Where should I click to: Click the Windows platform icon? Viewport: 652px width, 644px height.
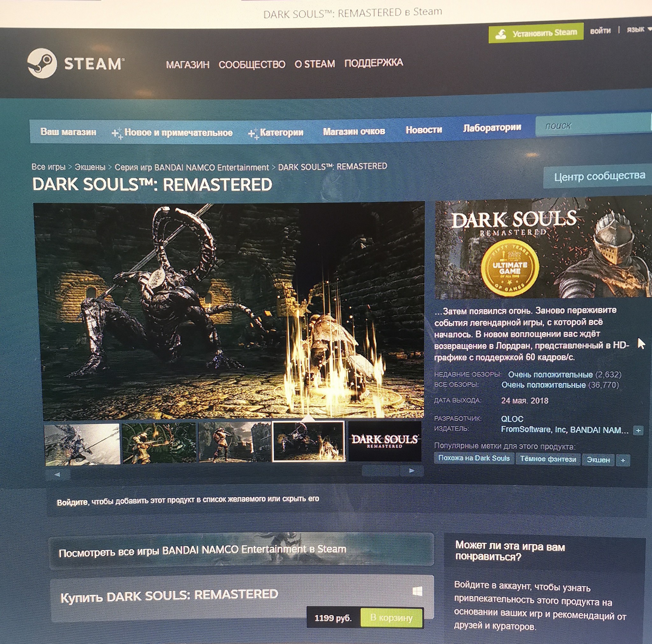click(x=417, y=591)
